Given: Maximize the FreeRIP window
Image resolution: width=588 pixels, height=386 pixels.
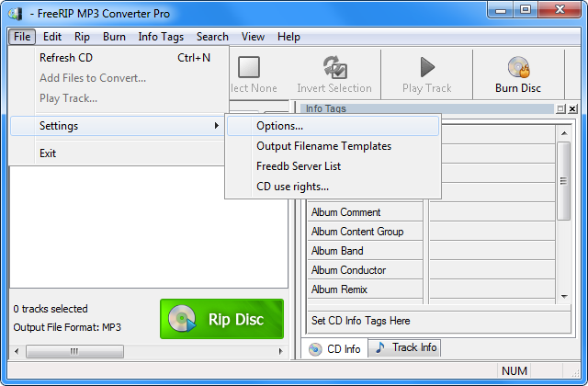Looking at the screenshot, I should point(526,10).
